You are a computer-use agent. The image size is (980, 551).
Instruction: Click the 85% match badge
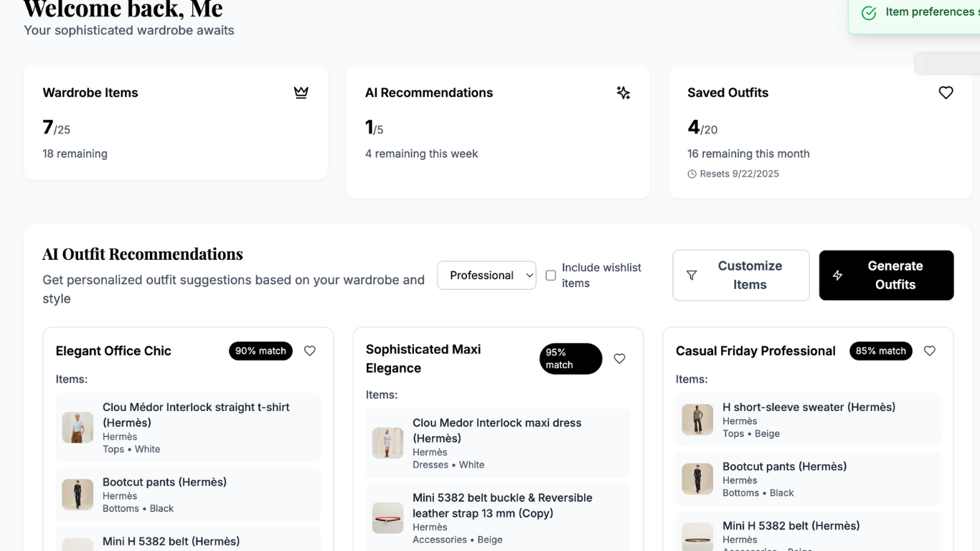coord(881,351)
